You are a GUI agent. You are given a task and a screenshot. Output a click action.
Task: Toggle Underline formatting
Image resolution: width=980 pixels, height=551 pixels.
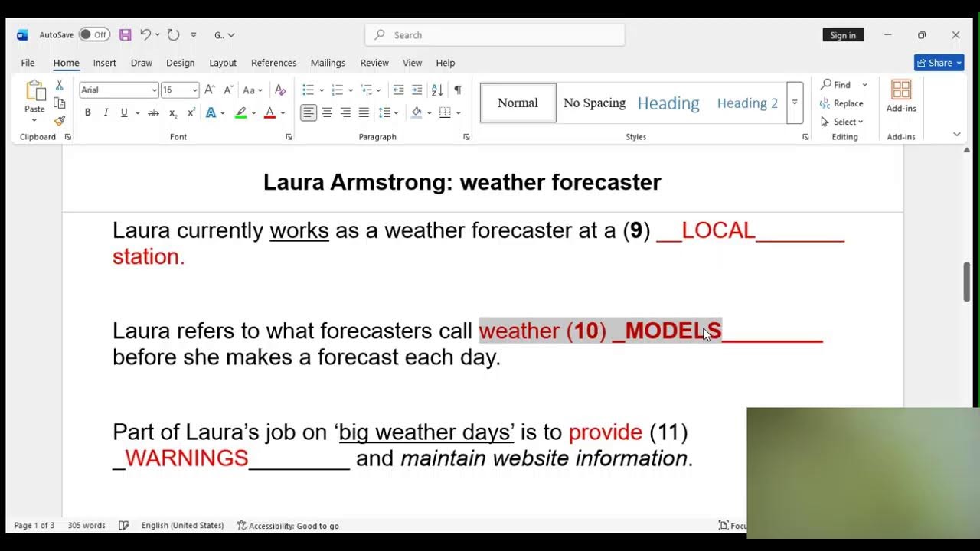tap(124, 112)
